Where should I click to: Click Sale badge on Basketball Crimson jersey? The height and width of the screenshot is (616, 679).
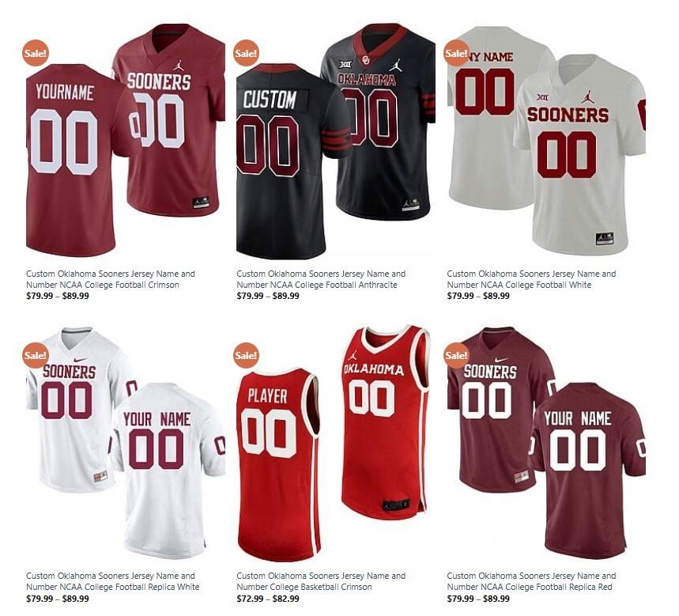246,355
